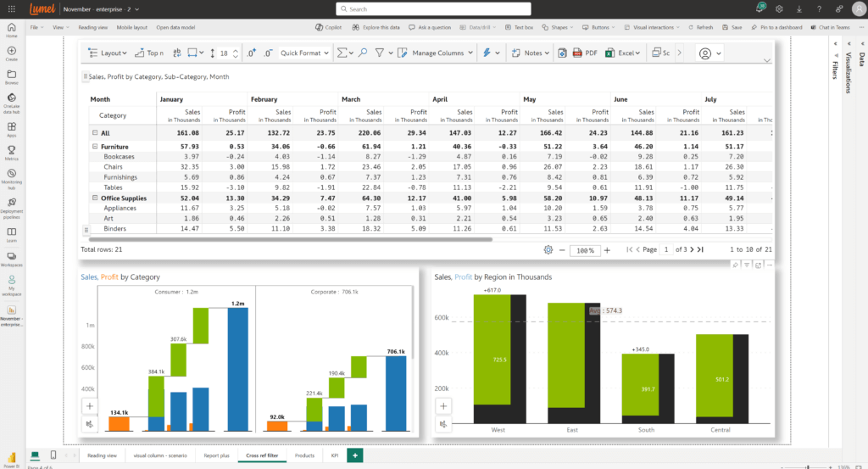Open Metrics in left sidebar
Image resolution: width=868 pixels, height=469 pixels.
[x=12, y=153]
